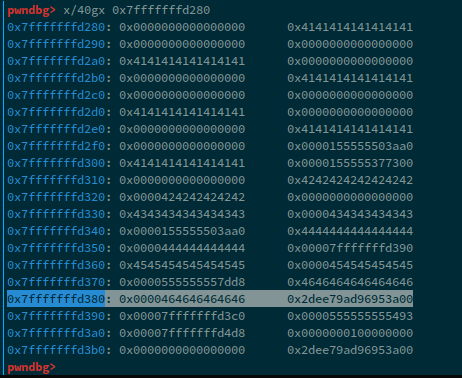Viewport: 462px width, 378px height.
Task: Select address label 0x7fffffffd280:
Action: (x=59, y=27)
